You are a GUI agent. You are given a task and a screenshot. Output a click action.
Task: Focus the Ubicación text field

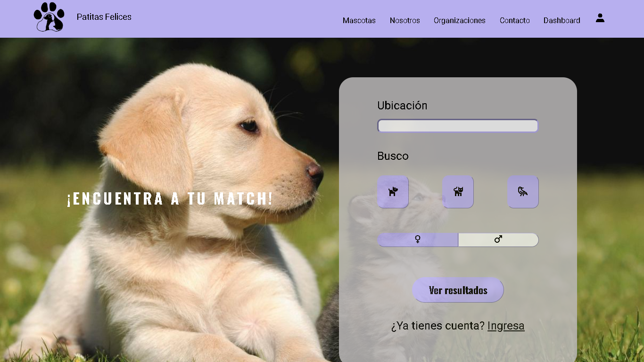coord(457,126)
